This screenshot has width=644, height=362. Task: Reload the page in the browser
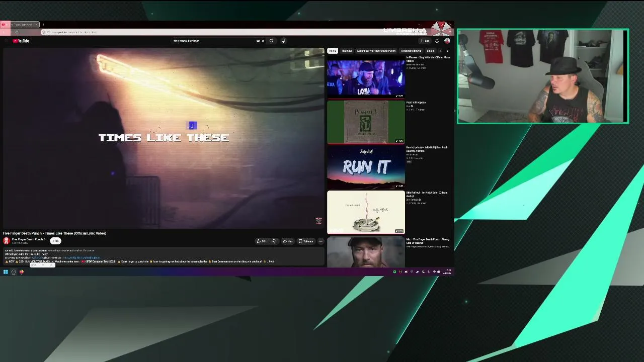tap(17, 32)
